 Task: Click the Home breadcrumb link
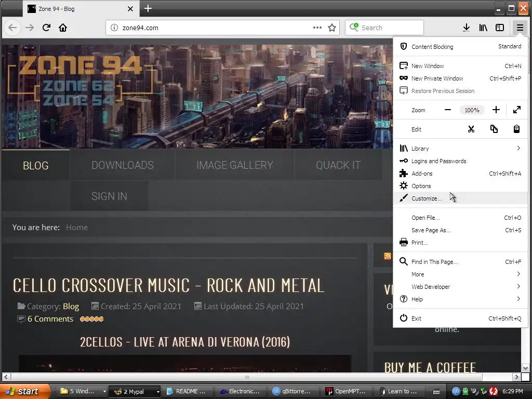tap(77, 228)
